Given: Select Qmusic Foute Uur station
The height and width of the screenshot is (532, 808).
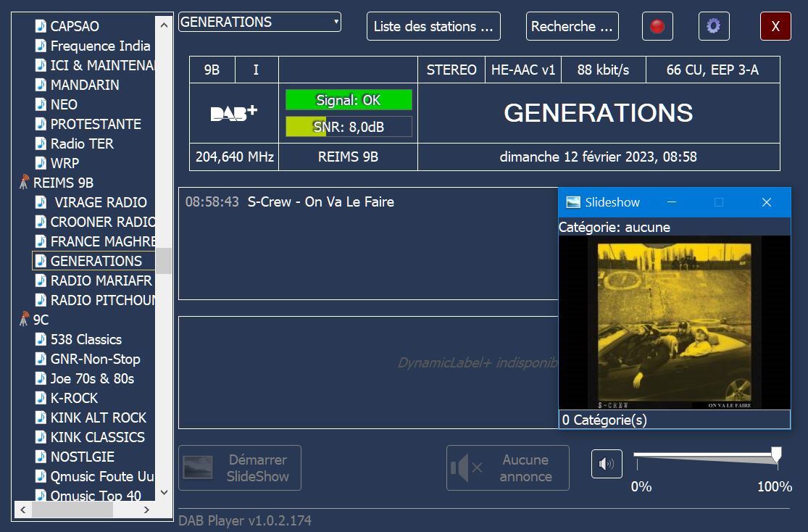Looking at the screenshot, I should coord(103,476).
